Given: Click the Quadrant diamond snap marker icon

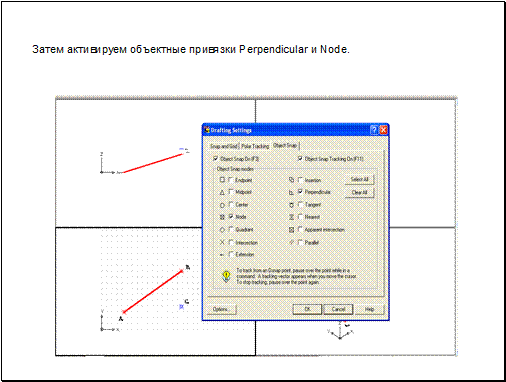Looking at the screenshot, I should tap(222, 230).
